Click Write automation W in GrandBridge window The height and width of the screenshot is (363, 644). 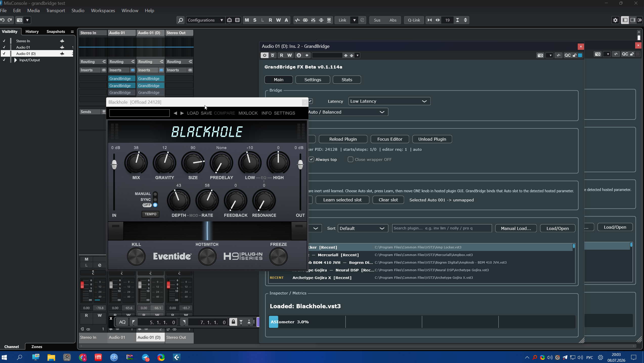click(290, 55)
